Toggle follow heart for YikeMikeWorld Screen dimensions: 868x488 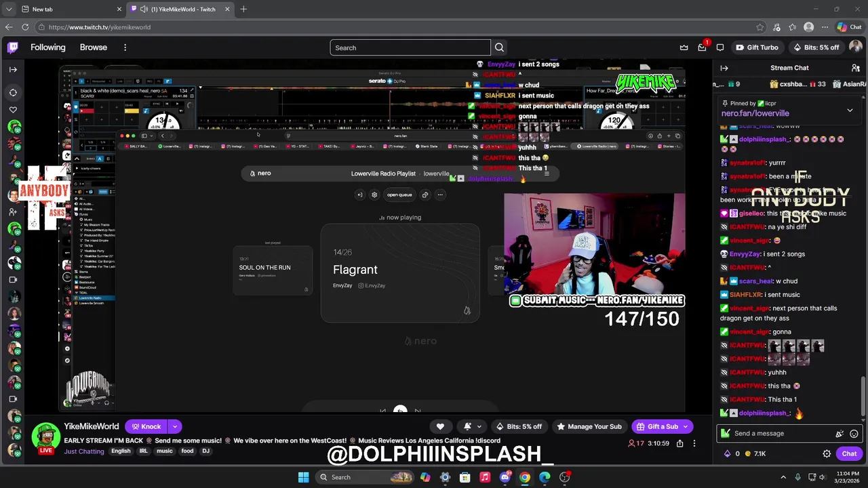[440, 426]
